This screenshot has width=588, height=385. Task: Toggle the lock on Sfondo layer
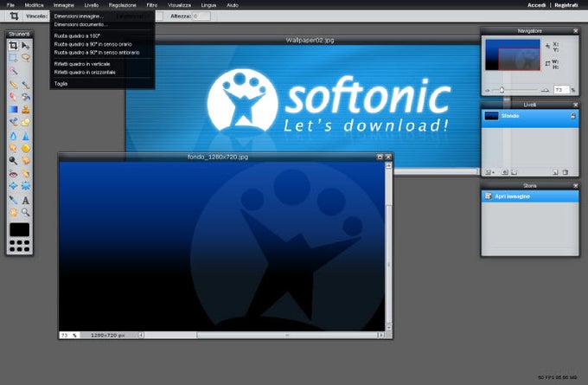tap(573, 116)
